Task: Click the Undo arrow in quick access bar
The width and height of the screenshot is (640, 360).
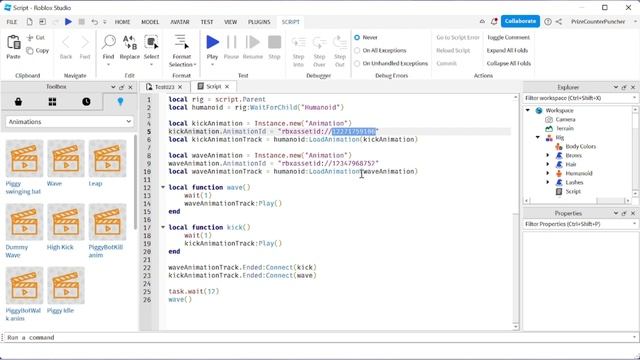Action: tap(95, 22)
